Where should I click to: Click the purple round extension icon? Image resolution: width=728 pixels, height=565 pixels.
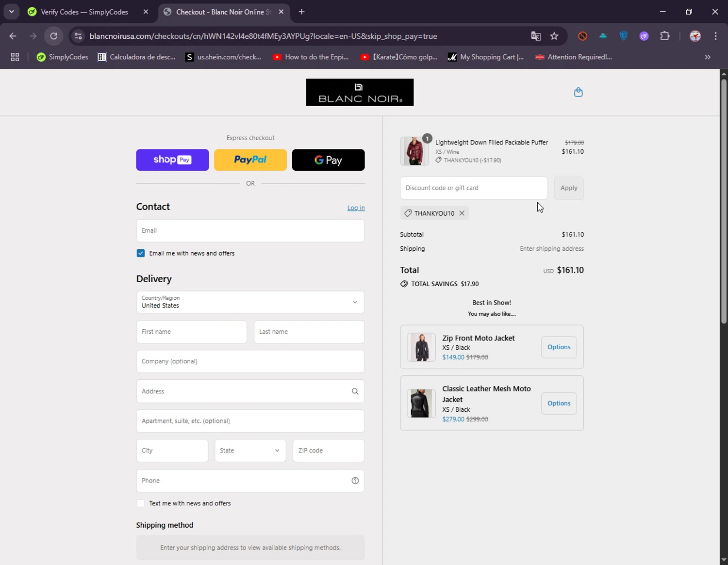tap(644, 36)
